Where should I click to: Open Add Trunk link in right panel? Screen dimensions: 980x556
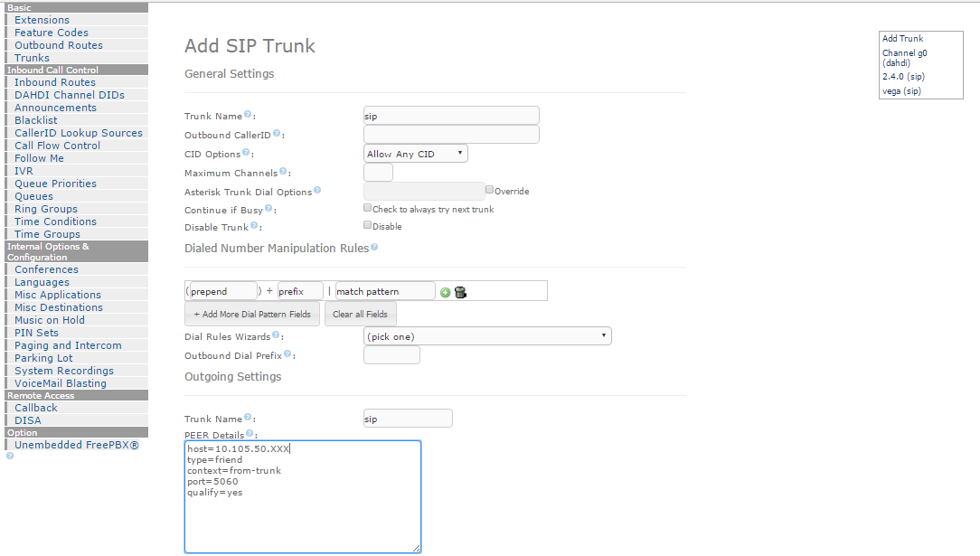point(902,39)
